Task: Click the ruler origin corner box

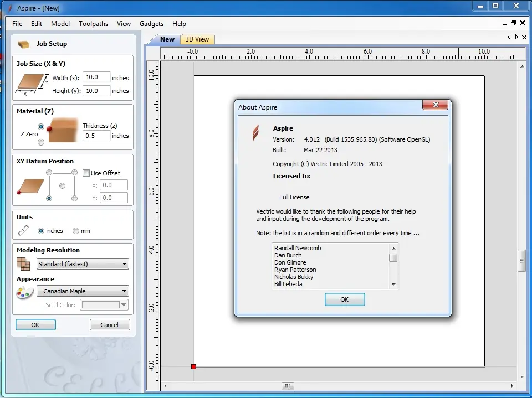Action: pyautogui.click(x=153, y=53)
